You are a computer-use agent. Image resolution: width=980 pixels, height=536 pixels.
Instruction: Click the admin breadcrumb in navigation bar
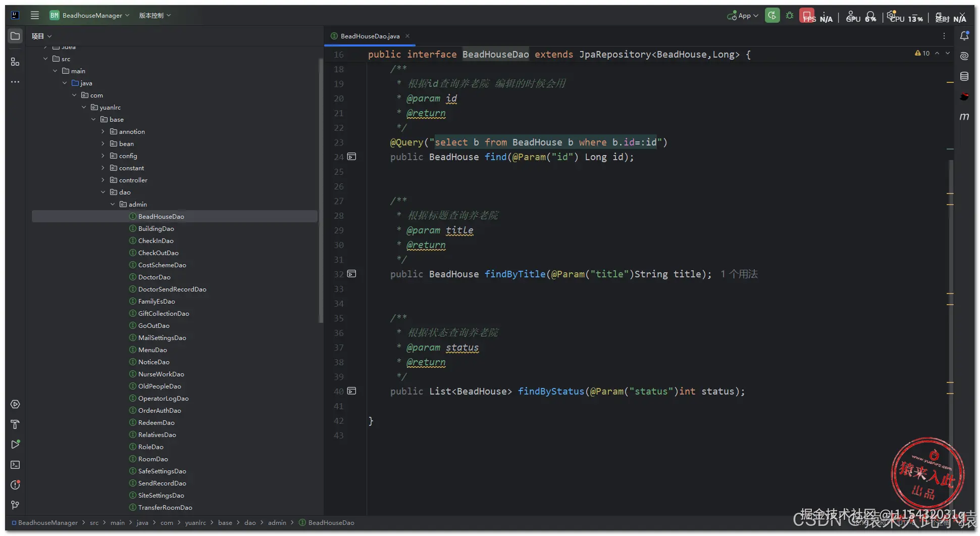(277, 522)
